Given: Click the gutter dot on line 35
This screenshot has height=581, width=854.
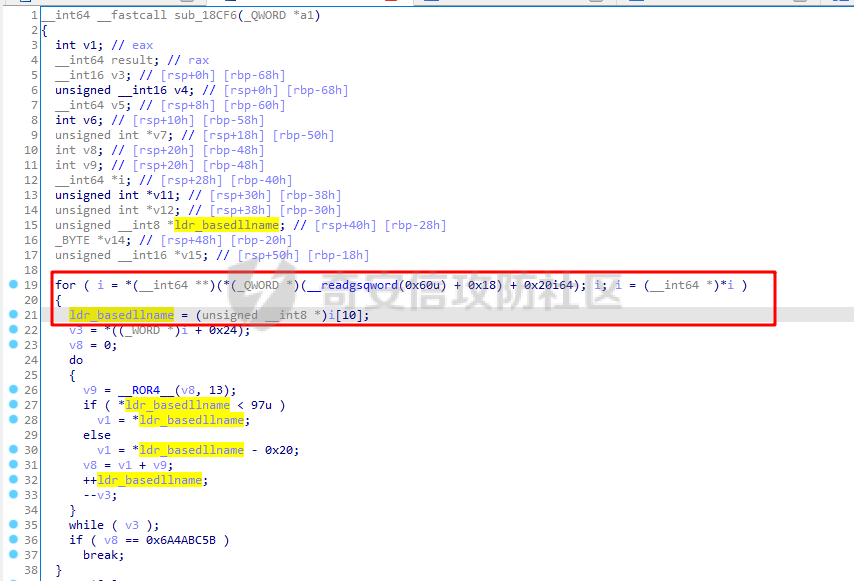Looking at the screenshot, I should [x=8, y=525].
